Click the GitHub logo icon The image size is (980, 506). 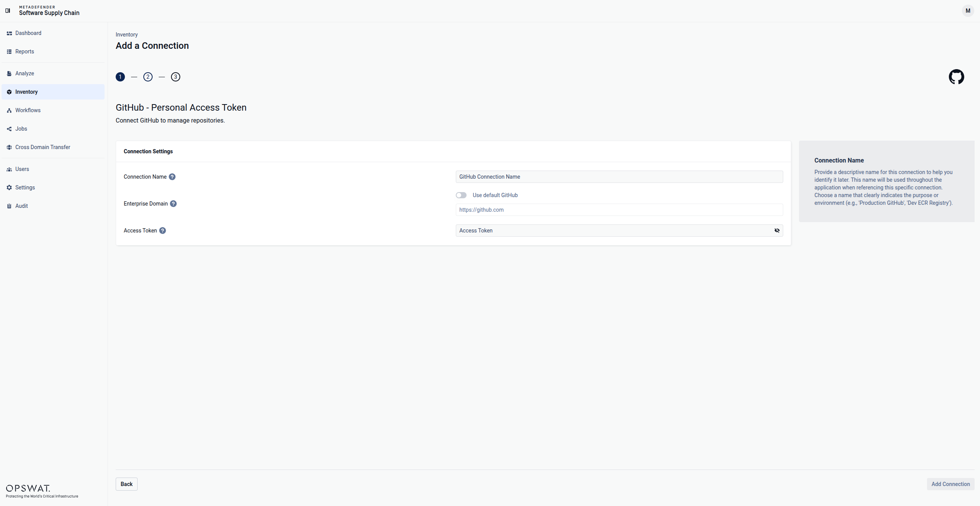coord(956,77)
